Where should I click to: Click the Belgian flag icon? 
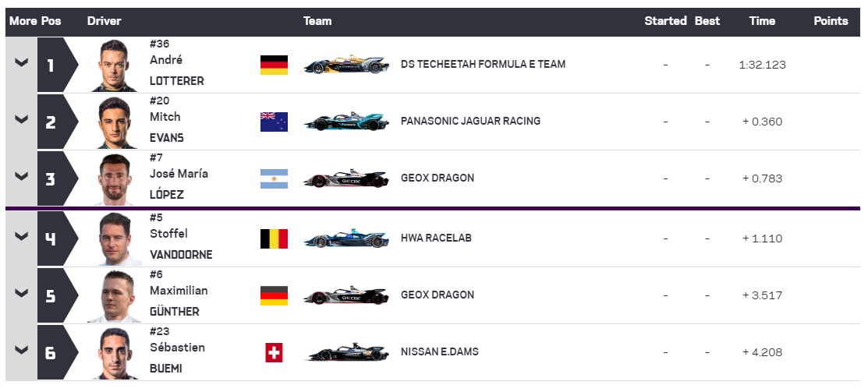(274, 238)
